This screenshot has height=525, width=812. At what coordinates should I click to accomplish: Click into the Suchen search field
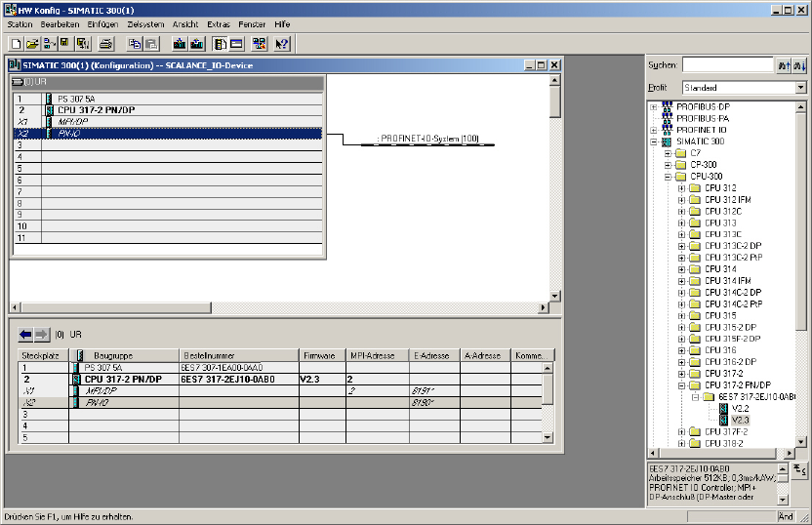[728, 64]
